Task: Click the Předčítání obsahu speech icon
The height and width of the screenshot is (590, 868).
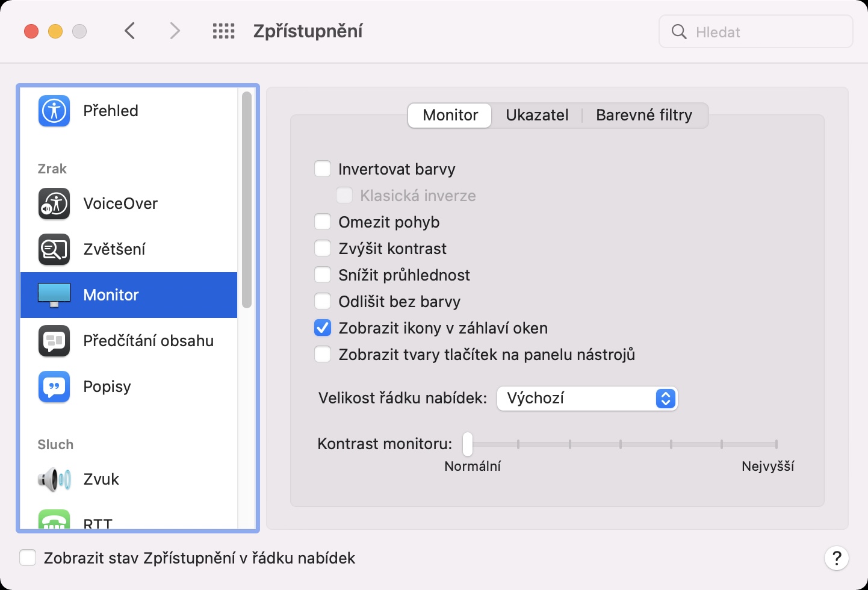Action: (x=54, y=341)
